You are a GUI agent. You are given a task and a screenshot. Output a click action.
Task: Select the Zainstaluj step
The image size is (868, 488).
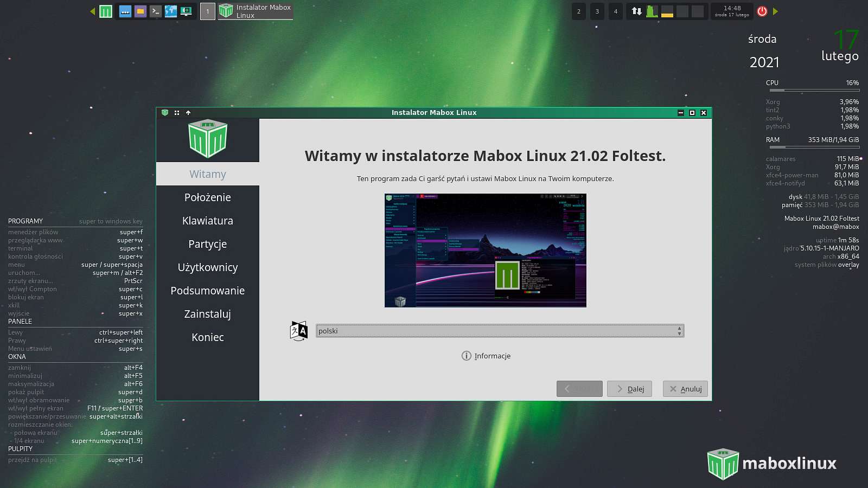(208, 314)
